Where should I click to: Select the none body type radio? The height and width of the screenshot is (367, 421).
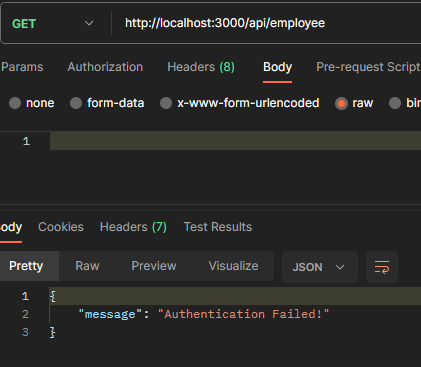point(15,103)
